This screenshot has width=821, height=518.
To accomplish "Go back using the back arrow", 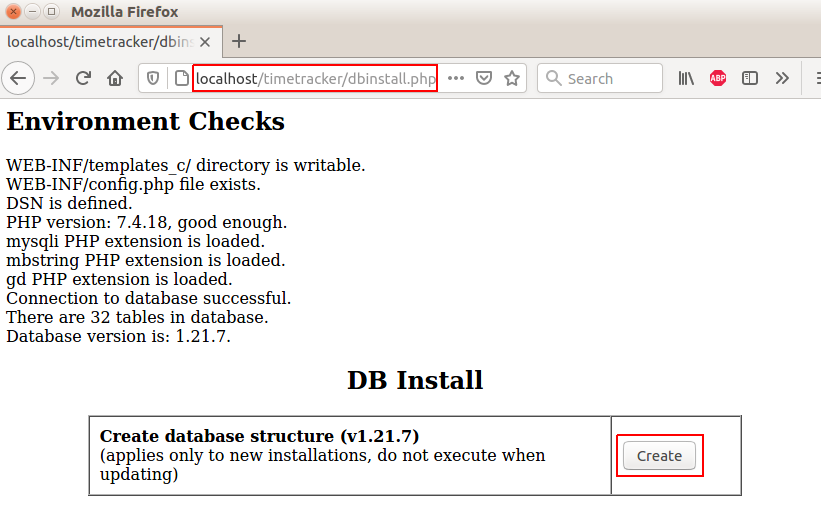I will [19, 78].
